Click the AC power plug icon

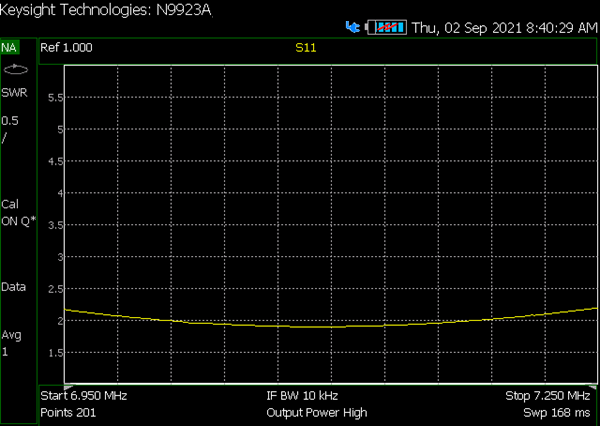point(352,27)
